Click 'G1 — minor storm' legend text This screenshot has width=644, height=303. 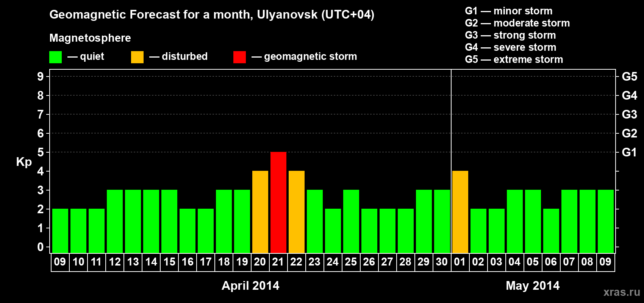point(509,11)
